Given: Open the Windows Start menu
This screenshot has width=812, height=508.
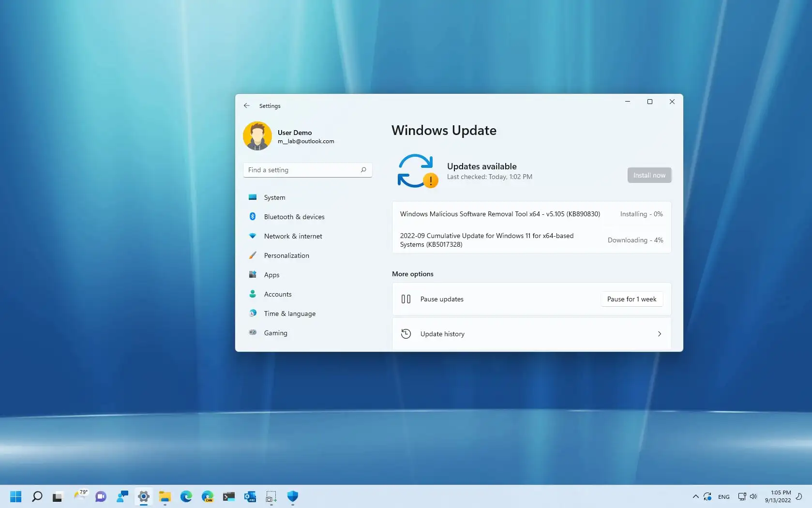Looking at the screenshot, I should [16, 496].
